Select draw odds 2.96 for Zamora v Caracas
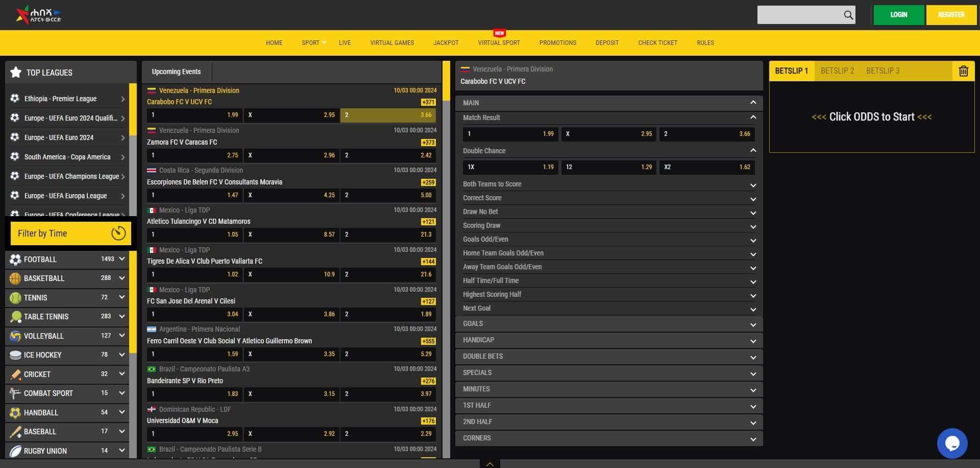 (x=291, y=155)
